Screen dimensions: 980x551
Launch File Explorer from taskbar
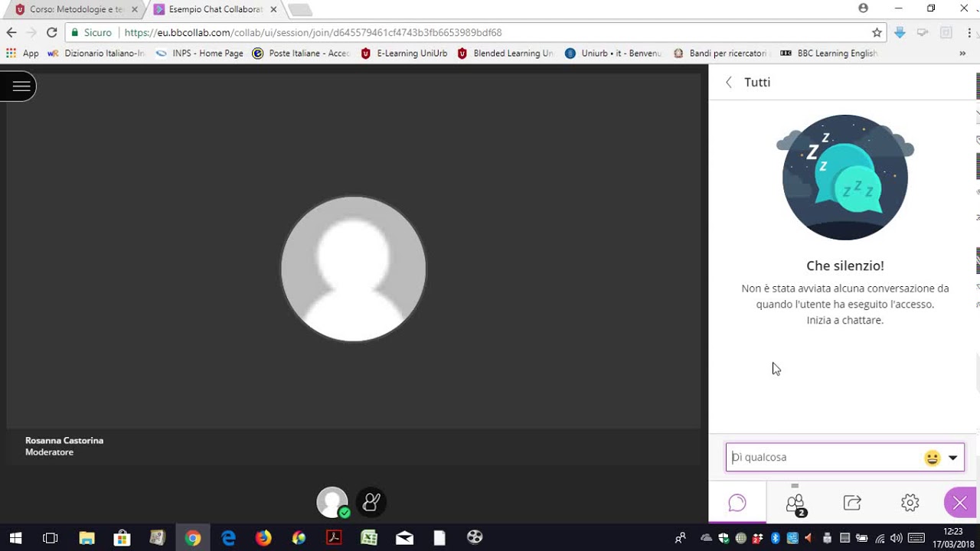click(x=87, y=538)
